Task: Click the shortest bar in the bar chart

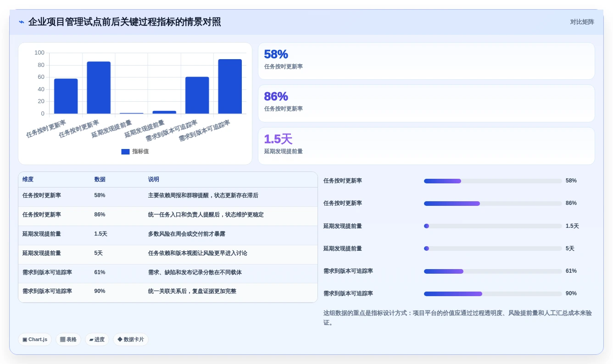Action: pyautogui.click(x=132, y=113)
